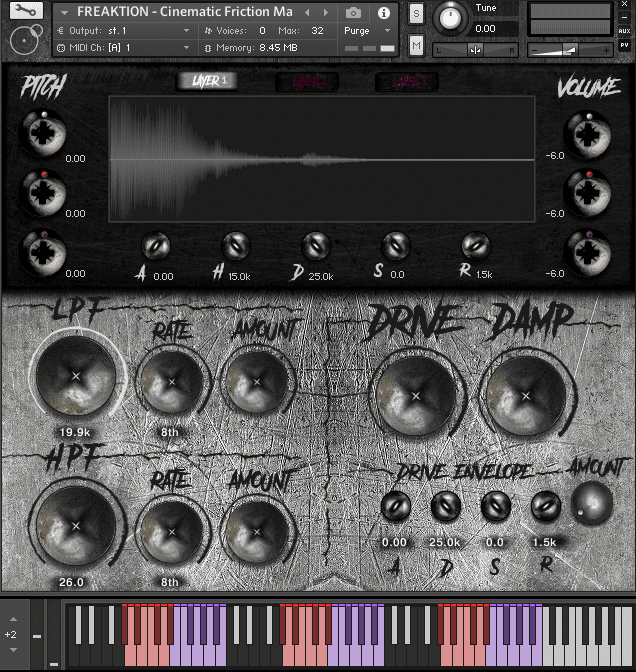Click the Max voices value 32
The image size is (636, 672).
tap(317, 31)
